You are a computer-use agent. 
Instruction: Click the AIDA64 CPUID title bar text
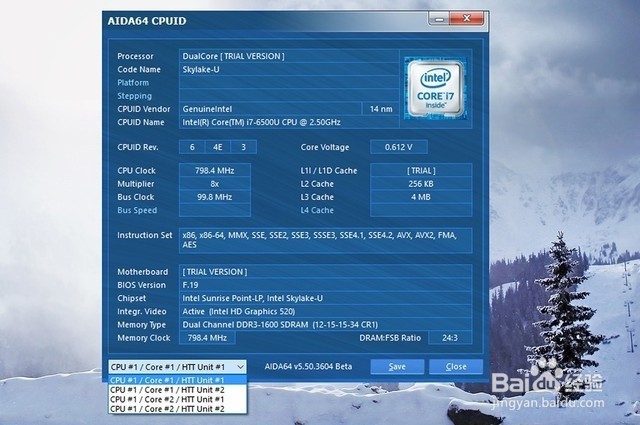147,21
